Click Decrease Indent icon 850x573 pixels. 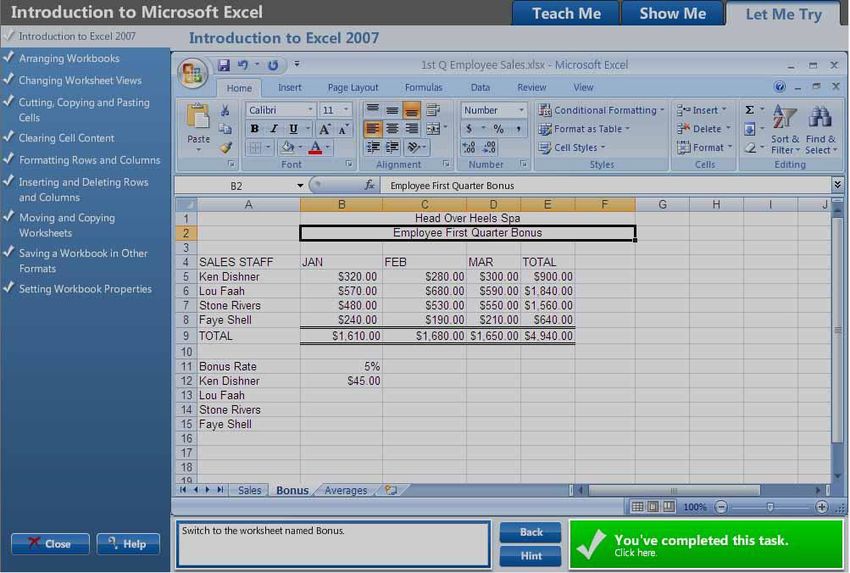click(372, 147)
